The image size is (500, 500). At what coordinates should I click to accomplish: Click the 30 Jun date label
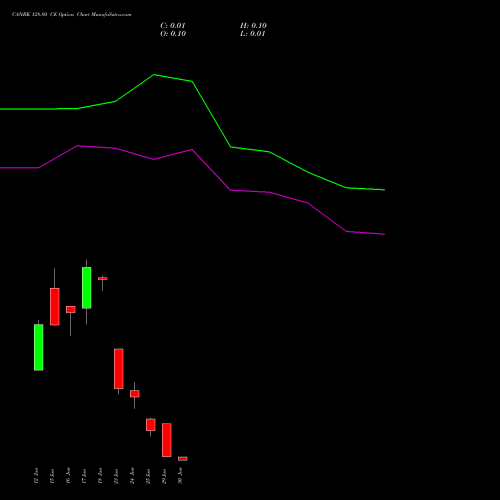pos(180,476)
